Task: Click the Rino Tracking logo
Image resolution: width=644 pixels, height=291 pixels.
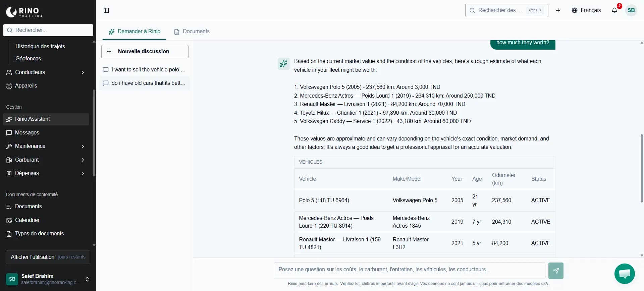Action: [x=24, y=12]
